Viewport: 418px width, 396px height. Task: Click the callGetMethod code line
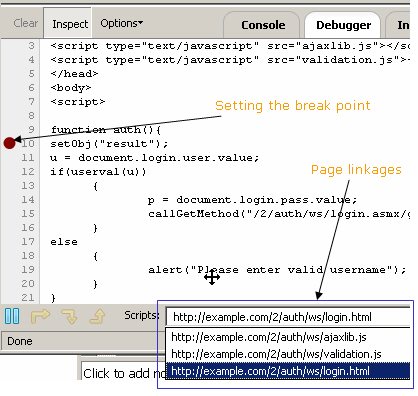click(279, 214)
